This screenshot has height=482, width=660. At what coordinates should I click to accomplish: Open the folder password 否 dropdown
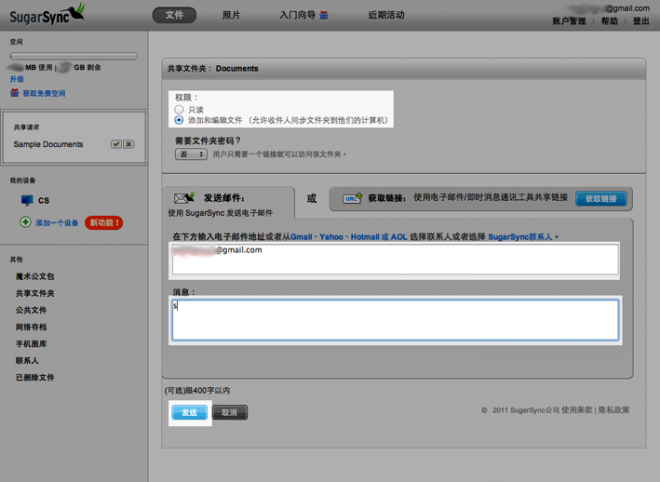pos(191,155)
